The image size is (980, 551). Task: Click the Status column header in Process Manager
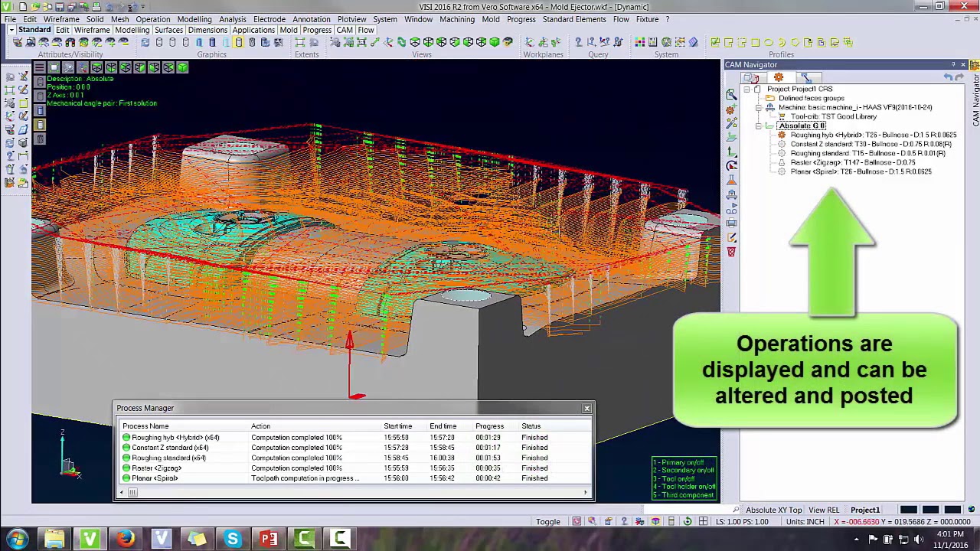point(531,426)
